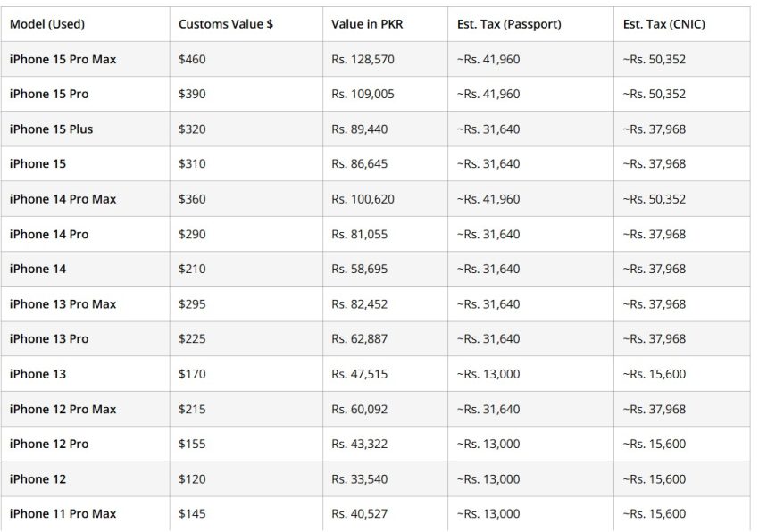Click the iPhone 15 Plus model name
The height and width of the screenshot is (532, 759).
pyautogui.click(x=51, y=129)
